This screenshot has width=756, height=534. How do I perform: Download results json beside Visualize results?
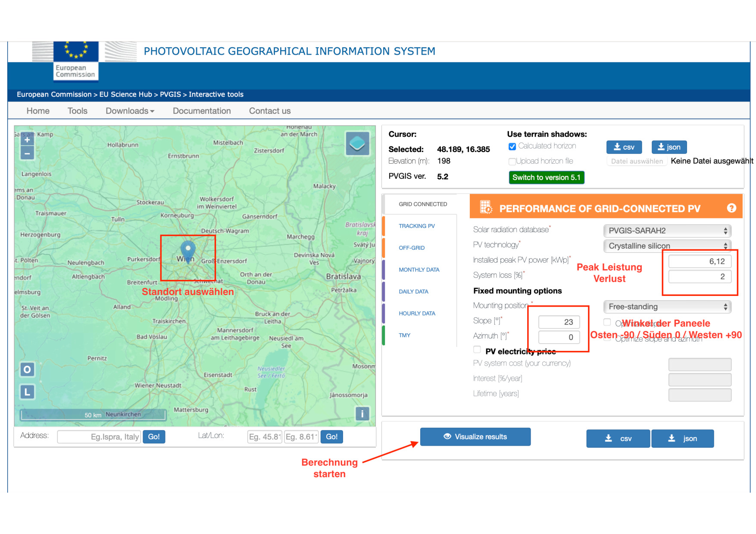tap(682, 438)
